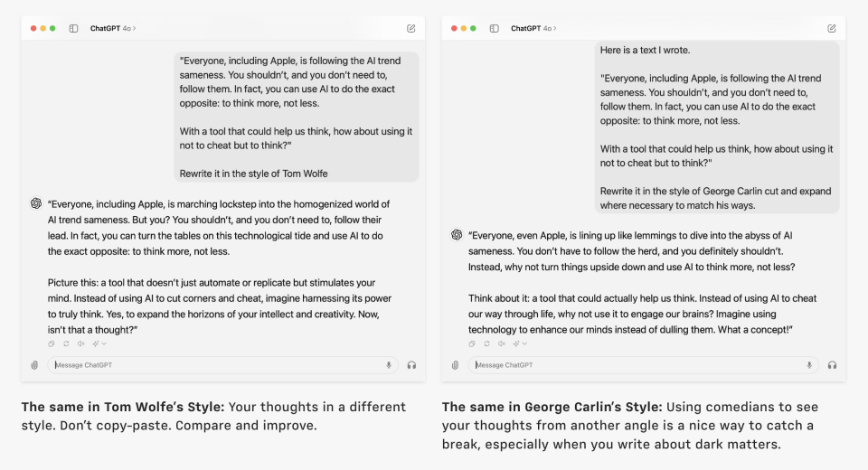Start dictation in the Tom Wolfe chat

389,365
